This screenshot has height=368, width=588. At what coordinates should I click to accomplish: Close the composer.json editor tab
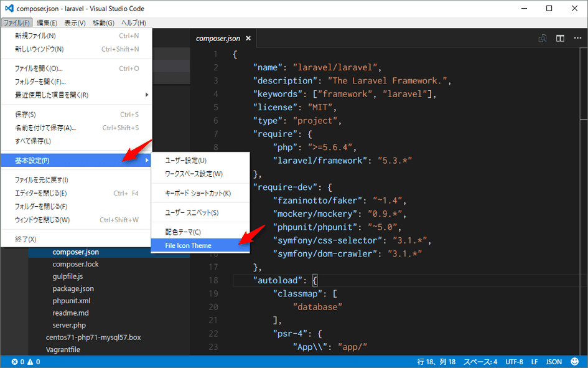tap(248, 39)
